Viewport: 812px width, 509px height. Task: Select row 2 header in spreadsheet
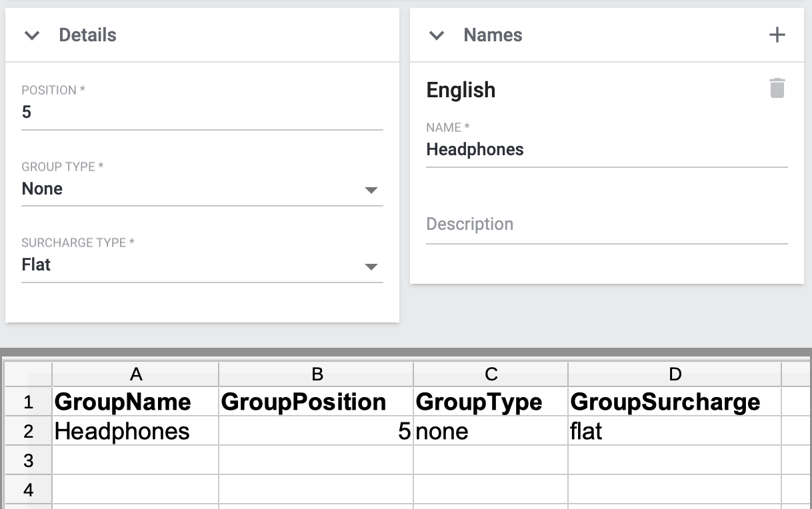28,432
